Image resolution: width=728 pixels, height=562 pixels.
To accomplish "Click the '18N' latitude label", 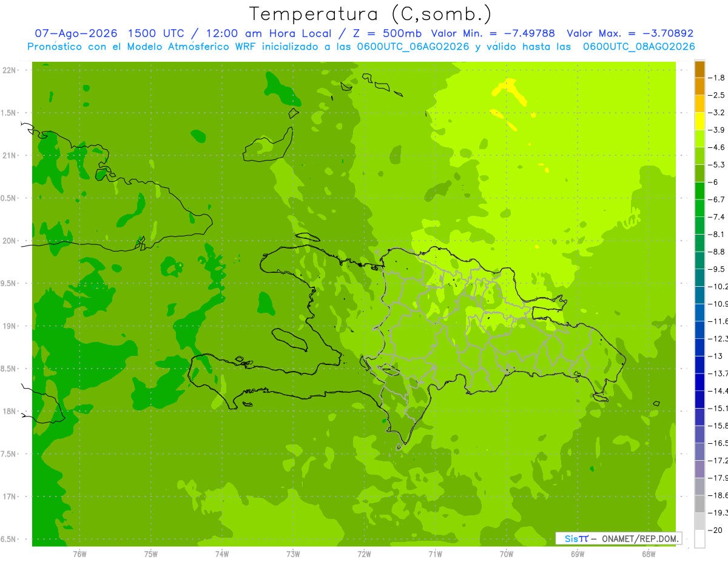I will (x=9, y=412).
